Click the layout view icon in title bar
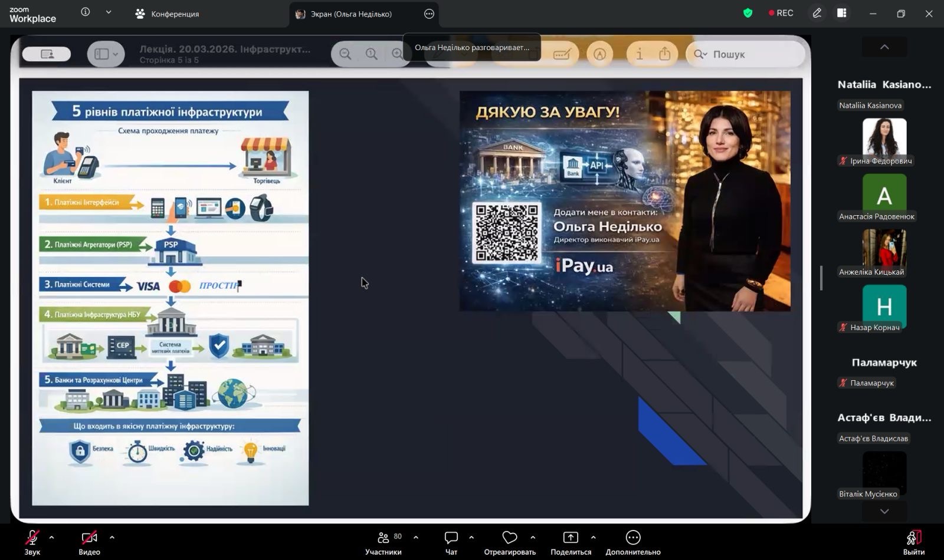The image size is (944, 560). coord(842,13)
